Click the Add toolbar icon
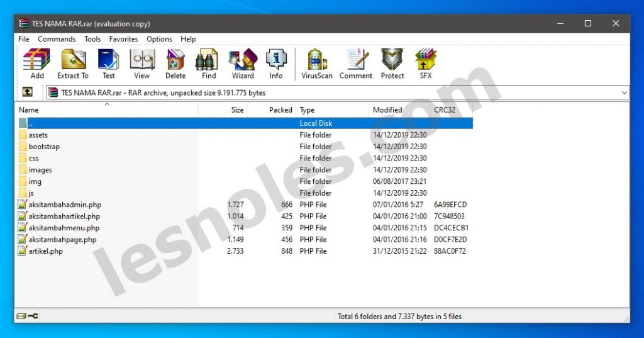The image size is (644, 338). (37, 64)
